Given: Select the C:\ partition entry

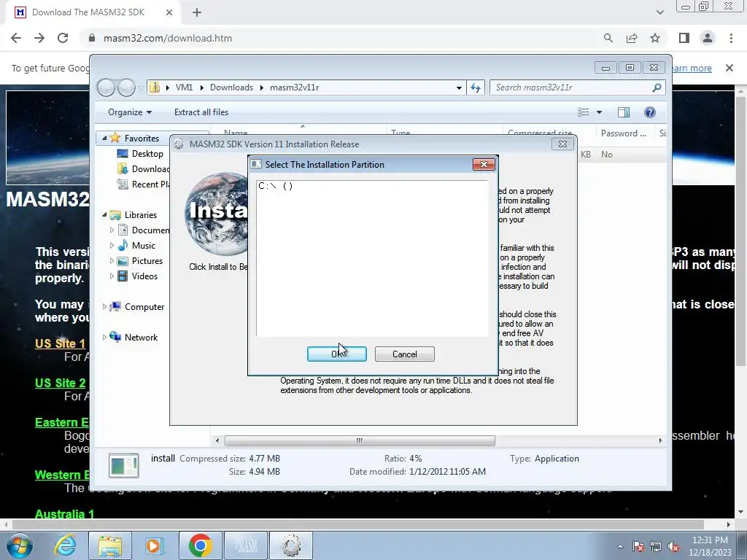Looking at the screenshot, I should click(x=275, y=186).
